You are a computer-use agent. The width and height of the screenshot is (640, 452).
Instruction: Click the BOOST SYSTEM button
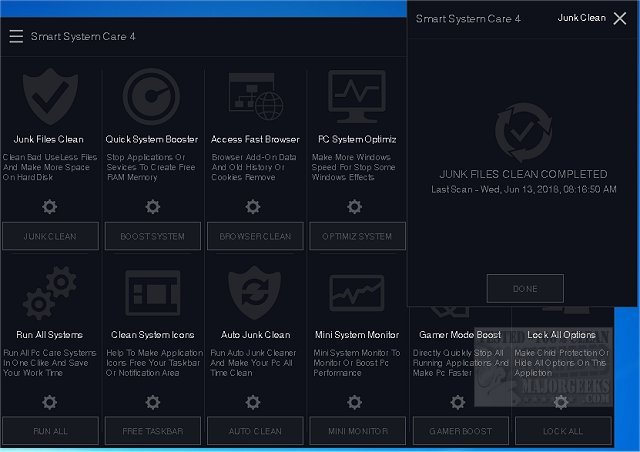[153, 236]
